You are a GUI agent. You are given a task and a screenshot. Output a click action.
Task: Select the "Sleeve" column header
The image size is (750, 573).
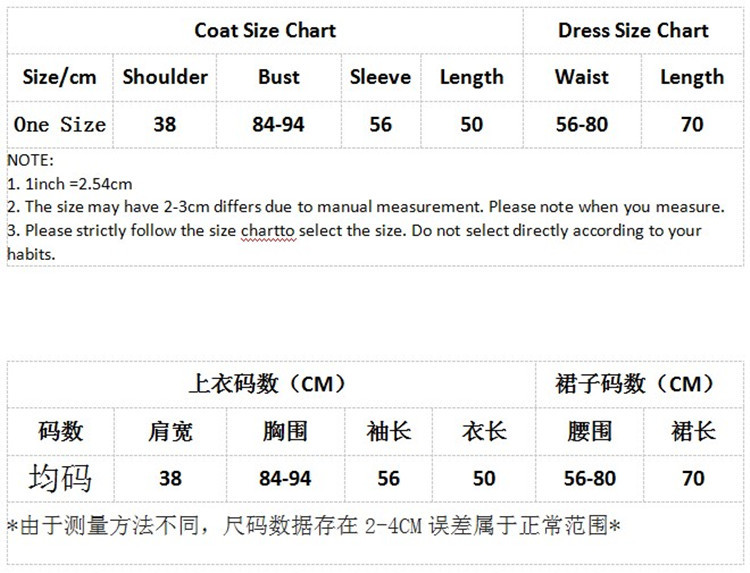click(x=380, y=77)
